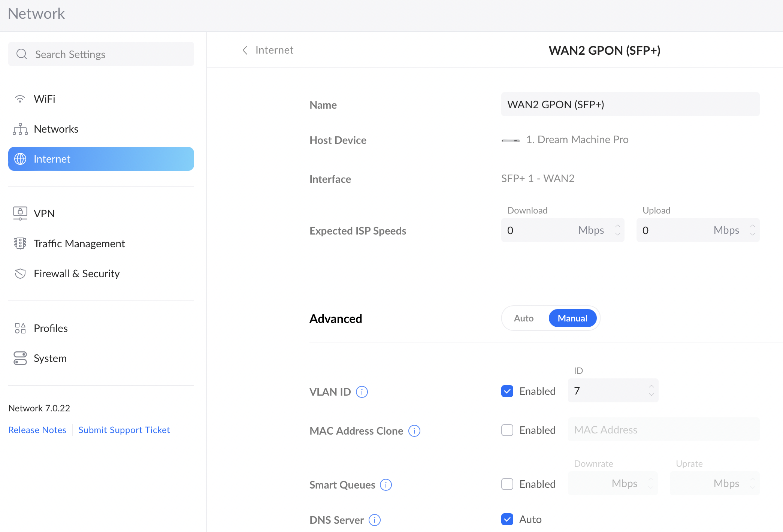The image size is (783, 532).
Task: Switch Advanced mode to Auto
Action: point(524,318)
